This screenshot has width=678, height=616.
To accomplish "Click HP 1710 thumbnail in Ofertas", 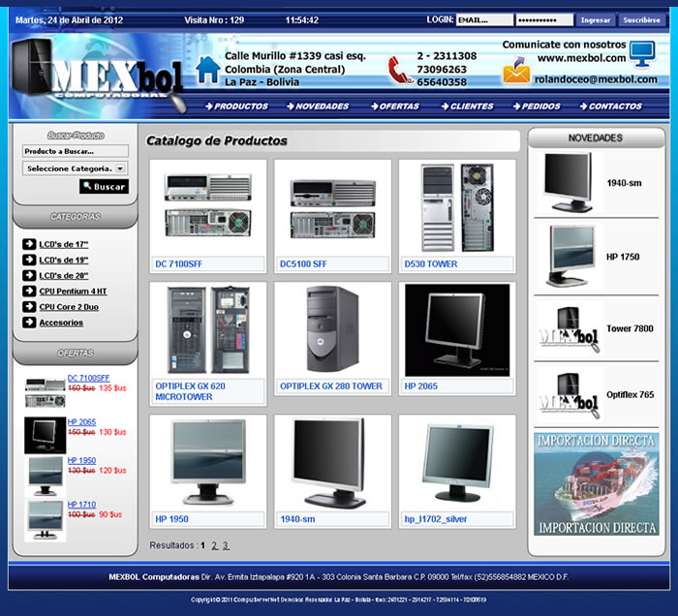I will [x=45, y=520].
